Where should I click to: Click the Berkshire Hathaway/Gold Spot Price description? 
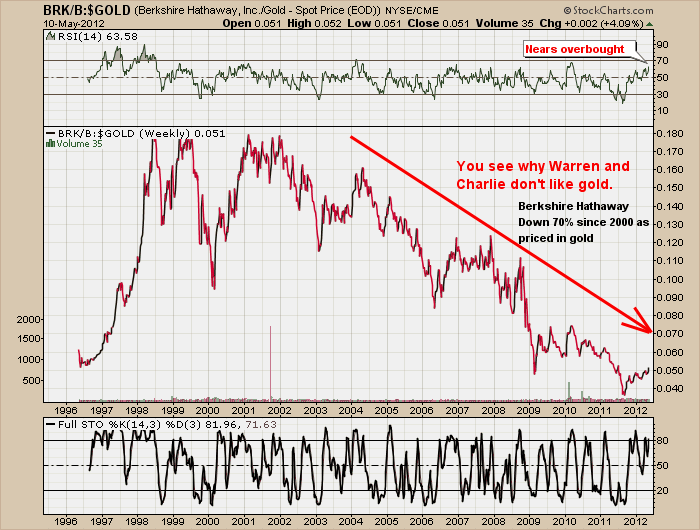tap(257, 10)
